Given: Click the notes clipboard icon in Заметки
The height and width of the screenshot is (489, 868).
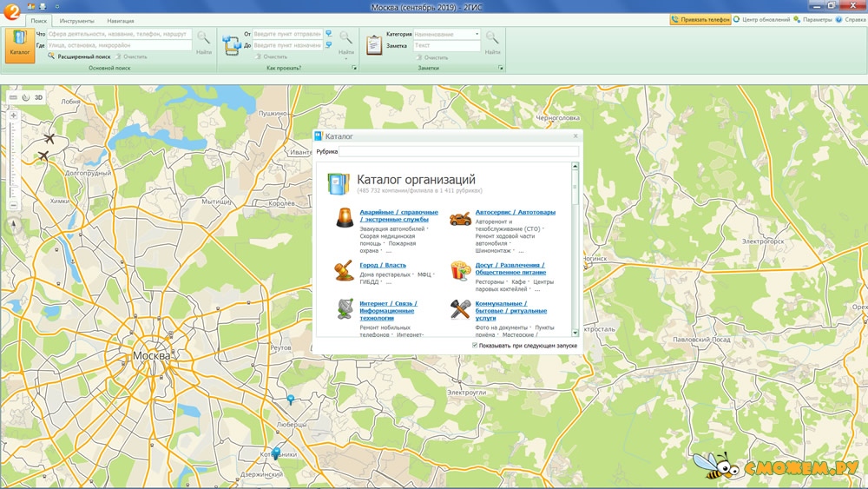Looking at the screenshot, I should coord(374,45).
